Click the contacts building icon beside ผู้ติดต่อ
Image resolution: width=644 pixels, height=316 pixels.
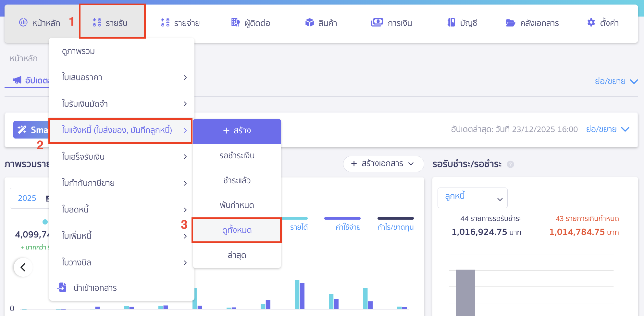click(x=235, y=23)
